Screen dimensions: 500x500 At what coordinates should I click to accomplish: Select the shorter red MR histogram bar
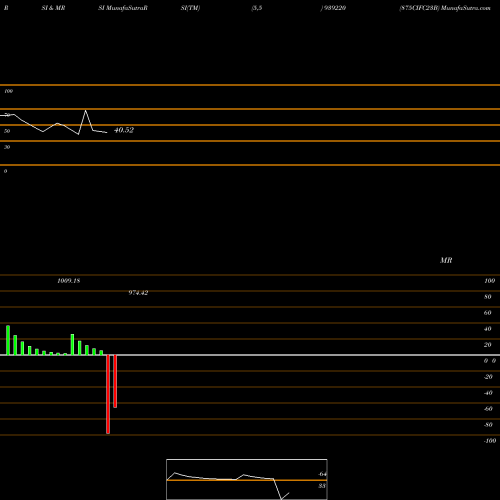[115, 381]
